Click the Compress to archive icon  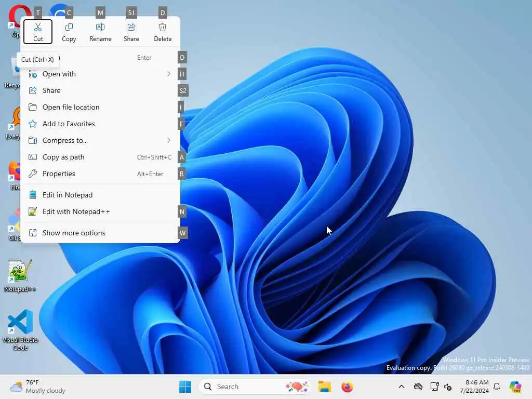click(x=33, y=140)
